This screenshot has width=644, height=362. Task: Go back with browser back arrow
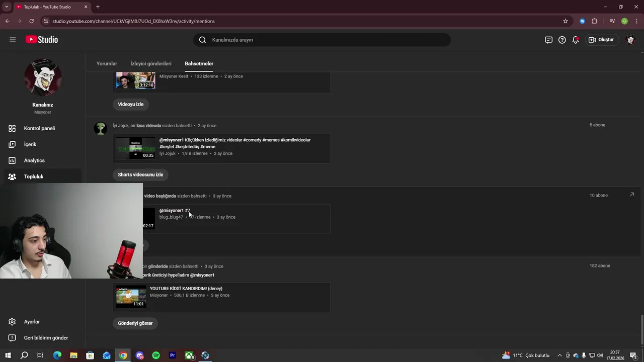click(x=8, y=21)
